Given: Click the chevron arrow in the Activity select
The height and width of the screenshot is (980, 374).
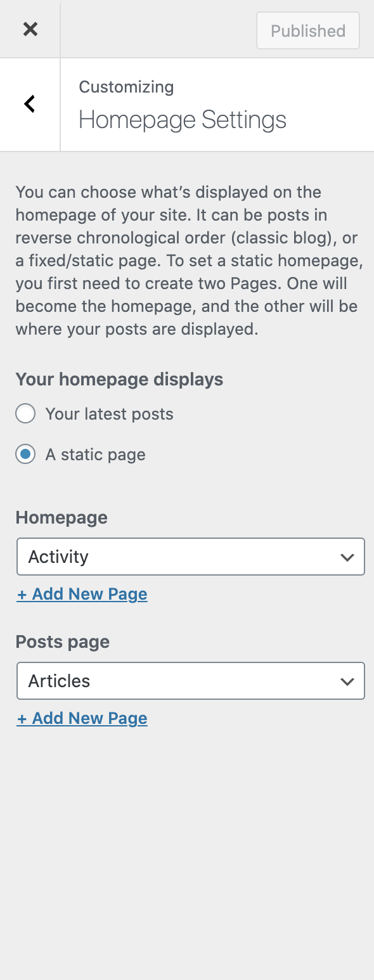Looking at the screenshot, I should 347,557.
